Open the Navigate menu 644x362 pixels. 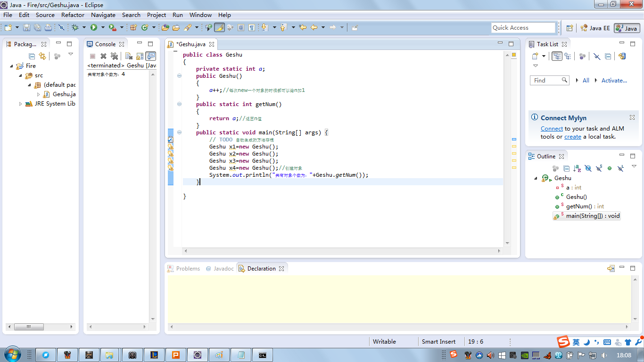pos(103,15)
